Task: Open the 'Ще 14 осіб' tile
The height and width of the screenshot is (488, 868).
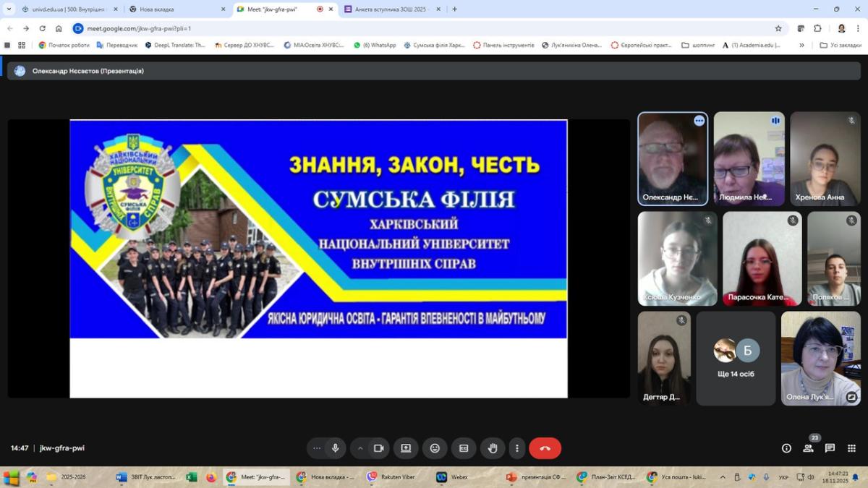Action: coord(736,359)
